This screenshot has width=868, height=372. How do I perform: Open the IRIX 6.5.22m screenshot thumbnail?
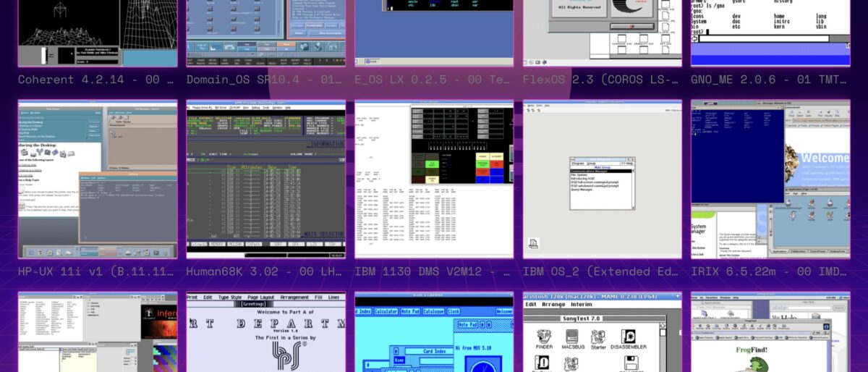(770, 179)
